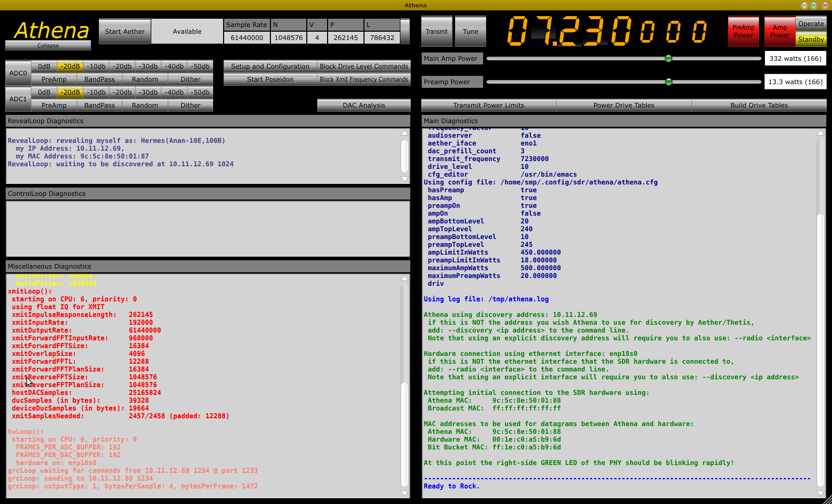Click the Preamp 13.3 watts readout
The image size is (832, 504).
(x=796, y=82)
